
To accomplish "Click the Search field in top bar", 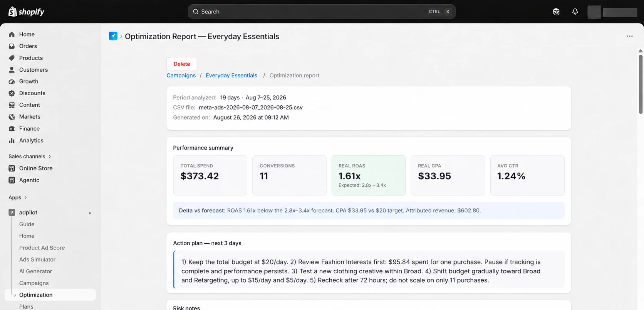I will (322, 12).
